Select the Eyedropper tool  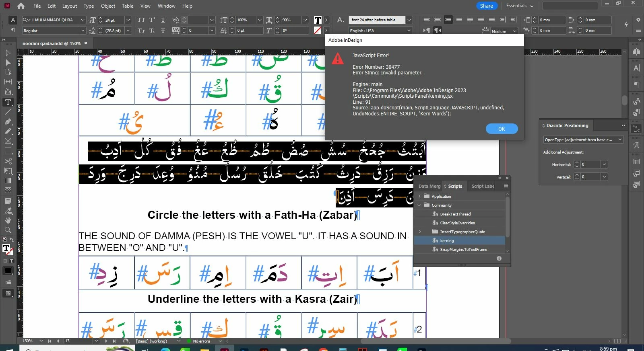point(8,211)
